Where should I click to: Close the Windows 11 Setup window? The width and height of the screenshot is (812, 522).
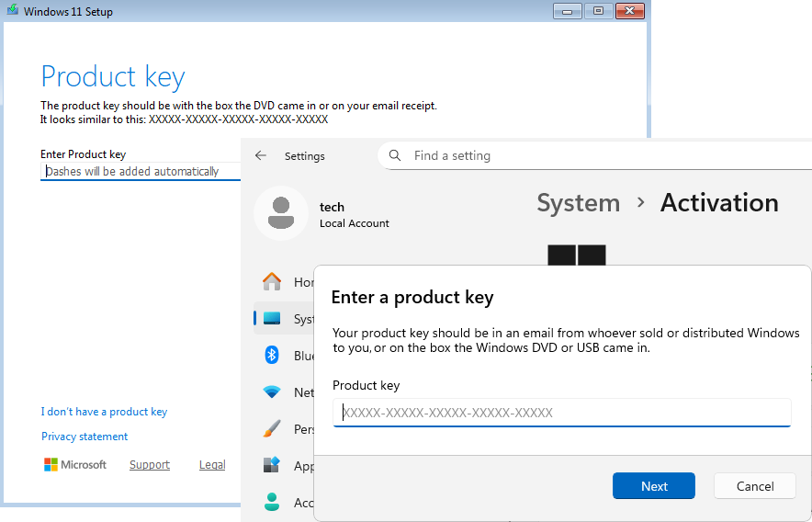[x=630, y=11]
